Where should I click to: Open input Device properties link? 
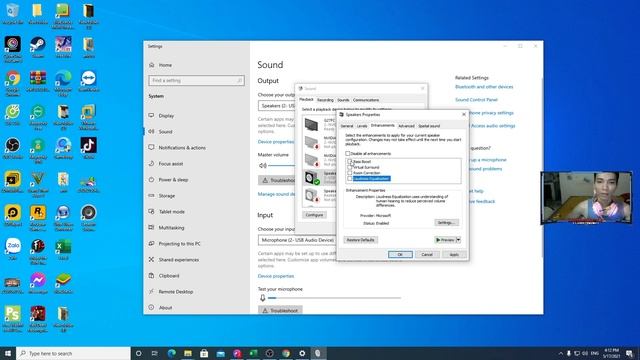(276, 276)
